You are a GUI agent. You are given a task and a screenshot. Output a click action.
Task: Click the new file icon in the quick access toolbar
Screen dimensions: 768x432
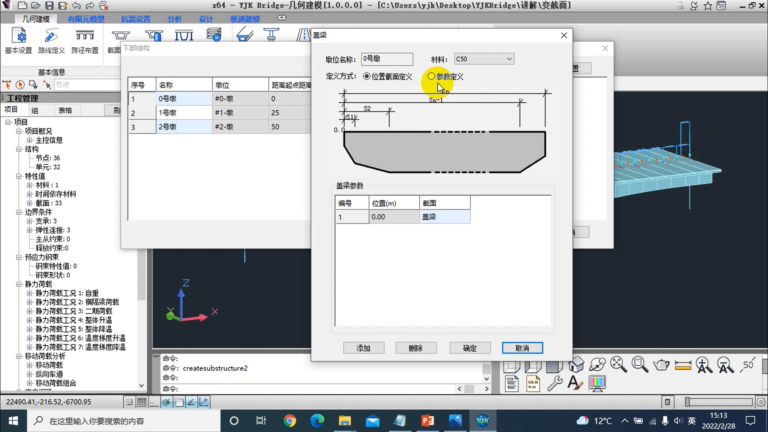tap(22, 5)
